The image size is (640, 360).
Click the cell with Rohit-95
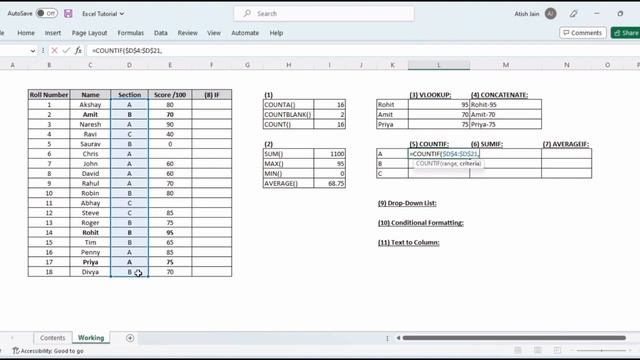tap(506, 104)
